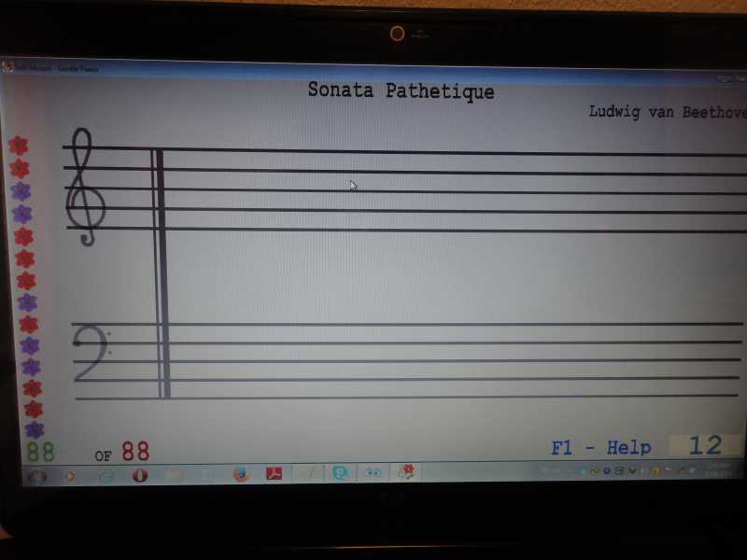Screen dimensions: 747x560
Task: Click the bass clef symbol
Action: click(92, 352)
